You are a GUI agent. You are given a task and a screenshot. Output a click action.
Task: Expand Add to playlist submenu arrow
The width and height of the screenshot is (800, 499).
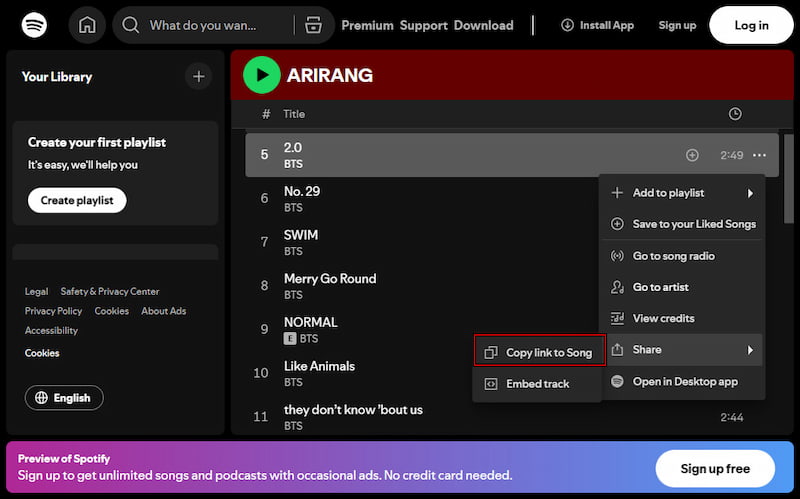[750, 193]
